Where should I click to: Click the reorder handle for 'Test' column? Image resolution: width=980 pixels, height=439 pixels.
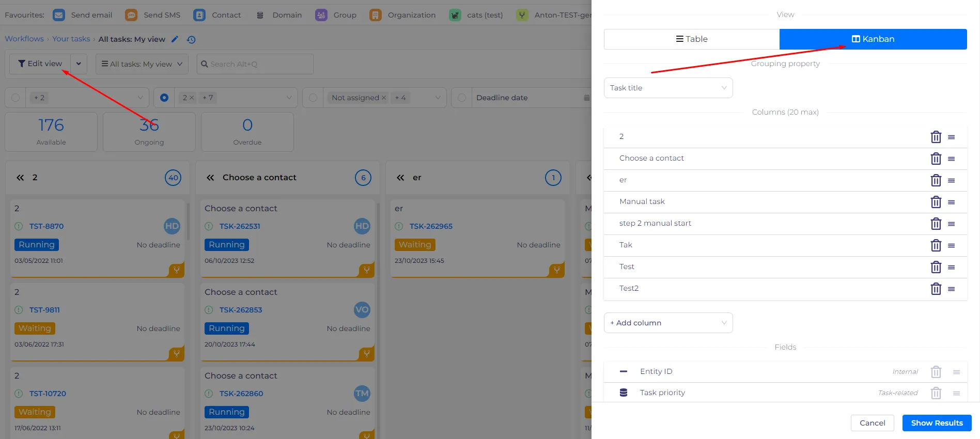click(951, 268)
